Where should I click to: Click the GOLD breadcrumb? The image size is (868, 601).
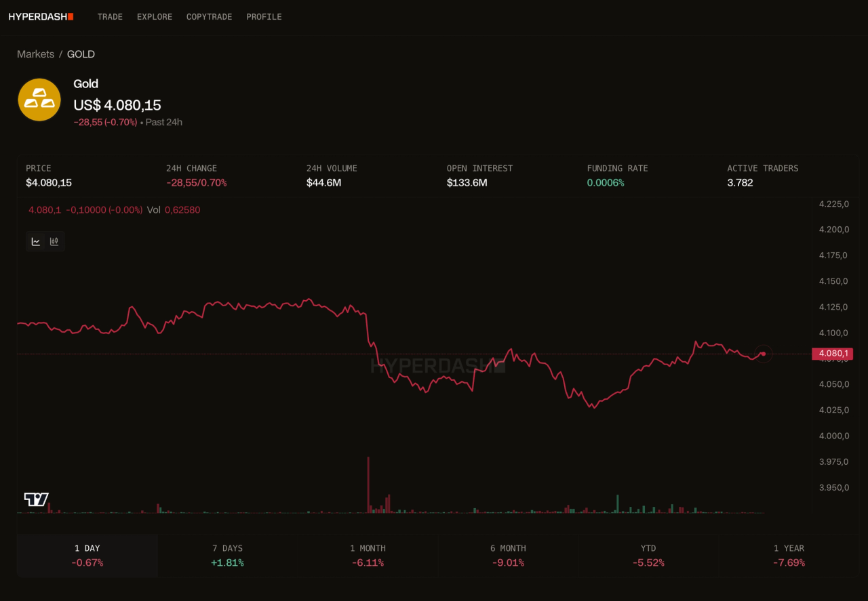click(81, 54)
